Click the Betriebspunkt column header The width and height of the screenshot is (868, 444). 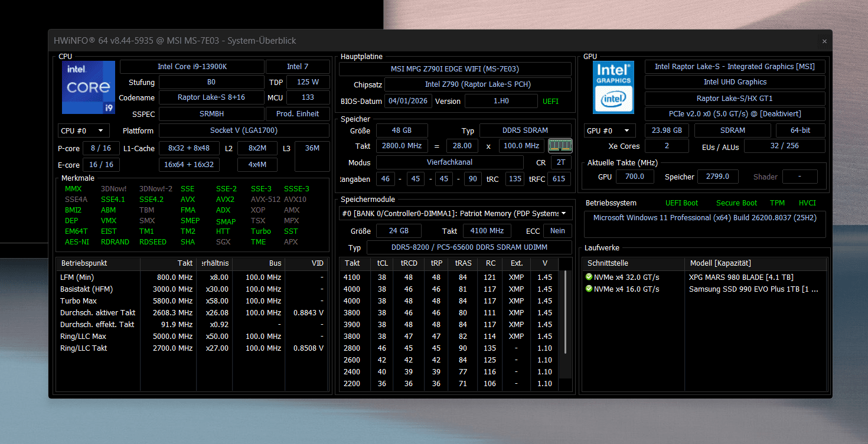tap(98, 263)
